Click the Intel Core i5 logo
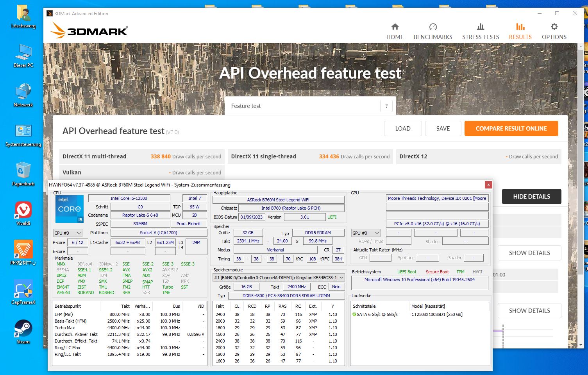Image resolution: width=588 pixels, height=375 pixels. (x=70, y=209)
